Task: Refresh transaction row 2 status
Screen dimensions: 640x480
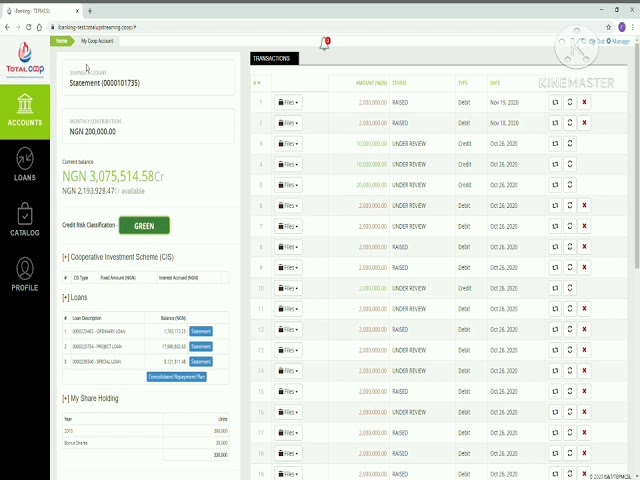Action: (570, 123)
